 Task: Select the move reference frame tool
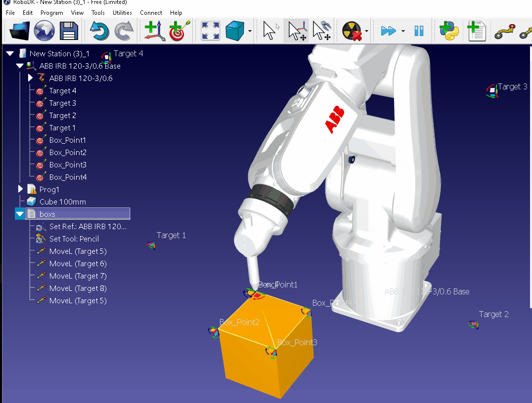296,31
